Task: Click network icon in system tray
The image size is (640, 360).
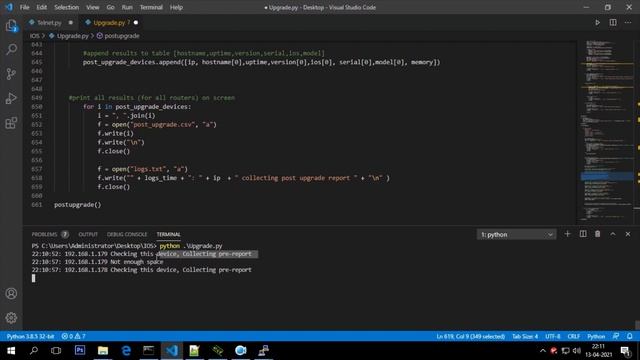Action: 565,351
